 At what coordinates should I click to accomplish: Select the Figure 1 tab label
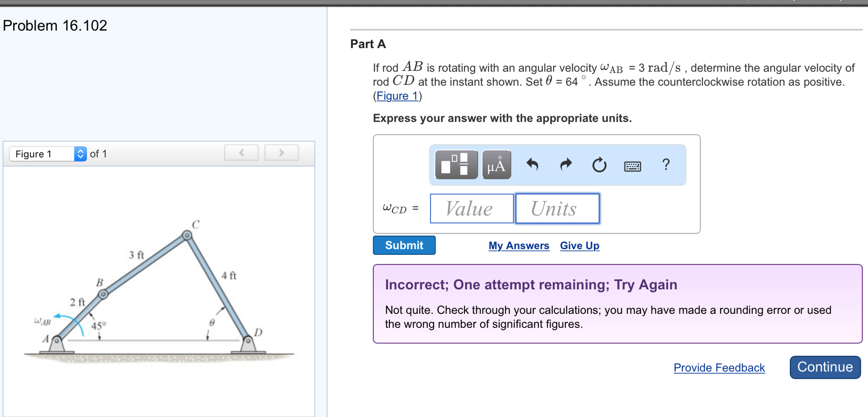click(x=33, y=154)
